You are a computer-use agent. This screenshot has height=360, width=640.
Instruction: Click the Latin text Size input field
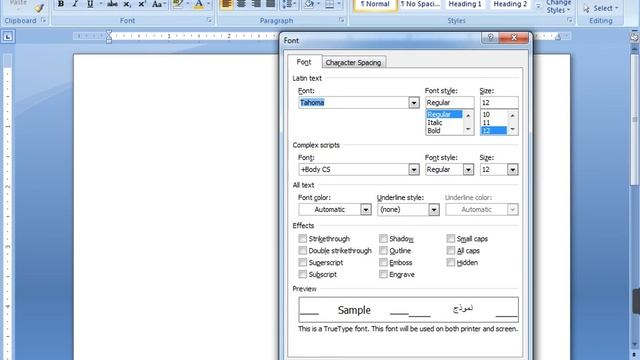point(499,102)
